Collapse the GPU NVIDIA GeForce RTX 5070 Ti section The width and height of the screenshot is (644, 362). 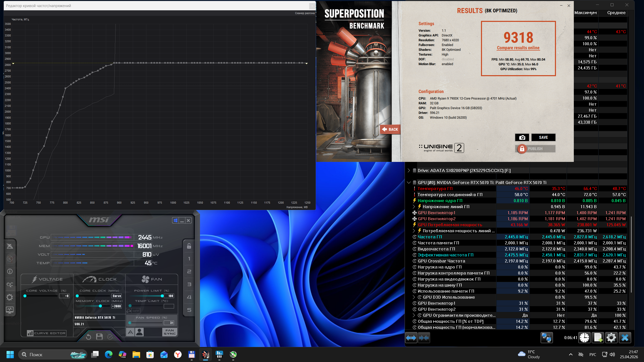(409, 183)
